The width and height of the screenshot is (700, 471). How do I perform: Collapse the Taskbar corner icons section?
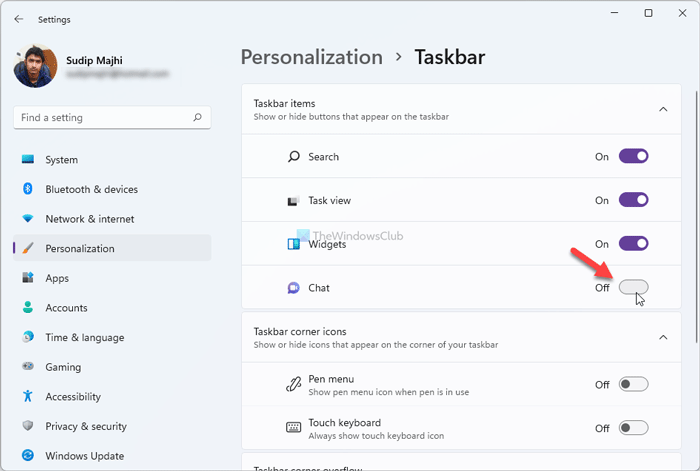click(x=662, y=337)
